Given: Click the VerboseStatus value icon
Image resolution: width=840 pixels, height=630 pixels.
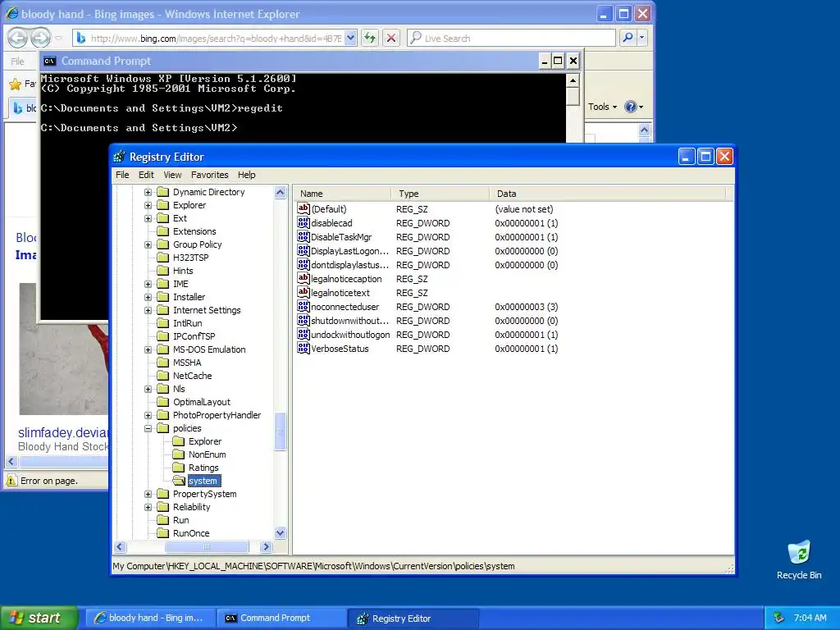Looking at the screenshot, I should [304, 348].
